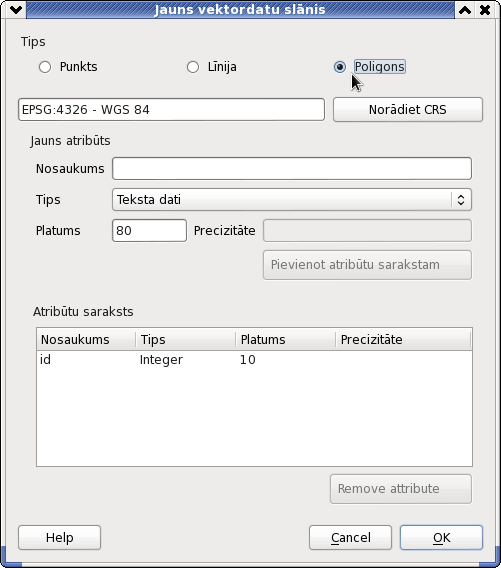Click the Remove attribute button
Viewport: 501px width, 568px height.
401,489
